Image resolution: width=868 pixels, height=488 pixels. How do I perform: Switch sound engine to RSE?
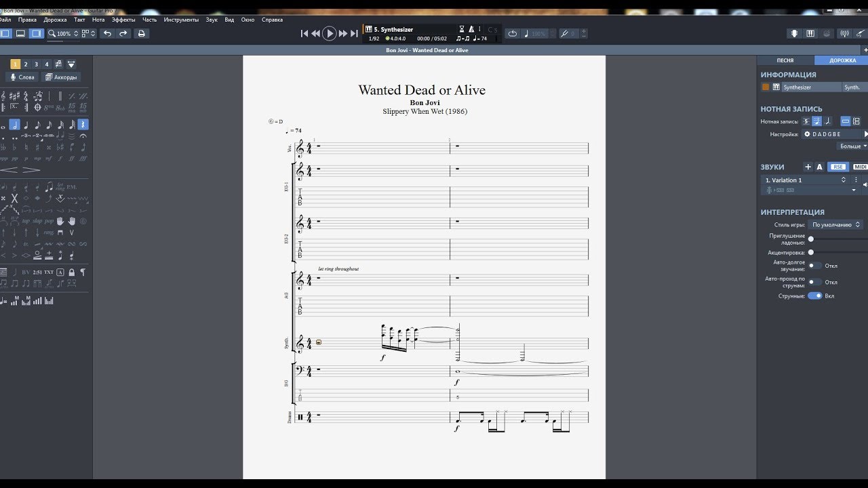pos(838,167)
